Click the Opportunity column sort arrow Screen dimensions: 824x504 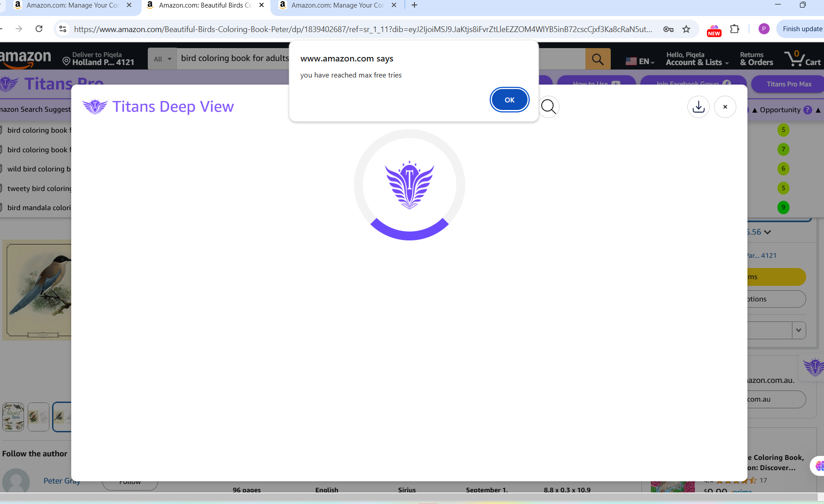(818, 110)
